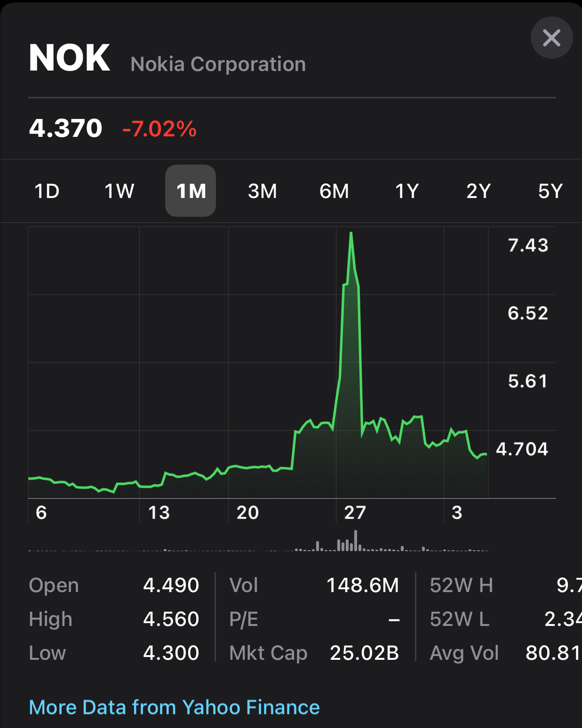
Task: Tap the Low value 4.300
Action: pos(171,653)
